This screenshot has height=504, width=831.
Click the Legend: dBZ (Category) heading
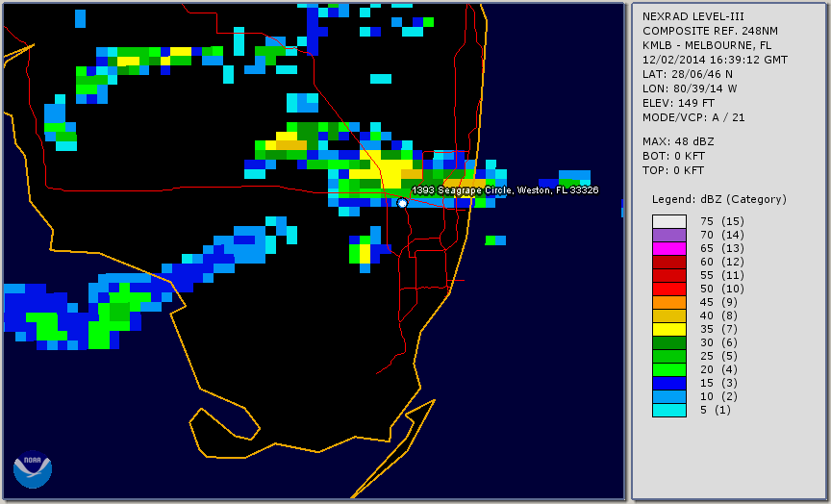click(719, 199)
